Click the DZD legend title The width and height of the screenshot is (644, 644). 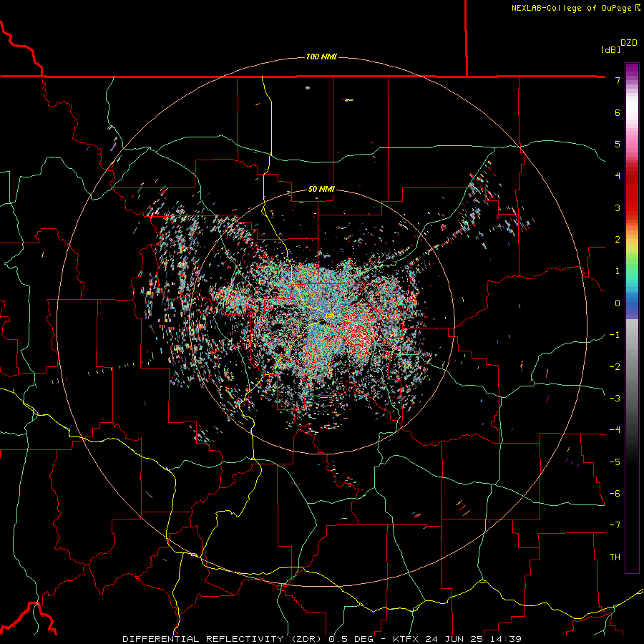tap(629, 43)
